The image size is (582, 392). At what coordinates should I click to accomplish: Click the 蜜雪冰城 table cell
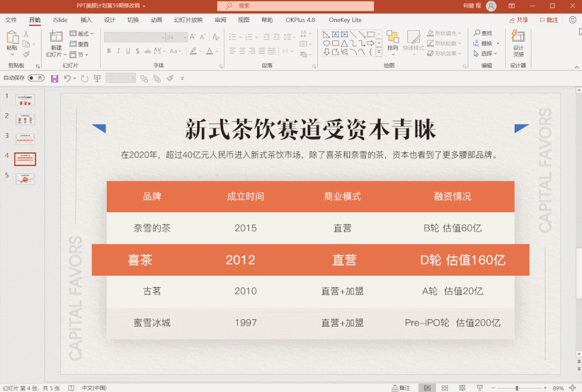[152, 323]
